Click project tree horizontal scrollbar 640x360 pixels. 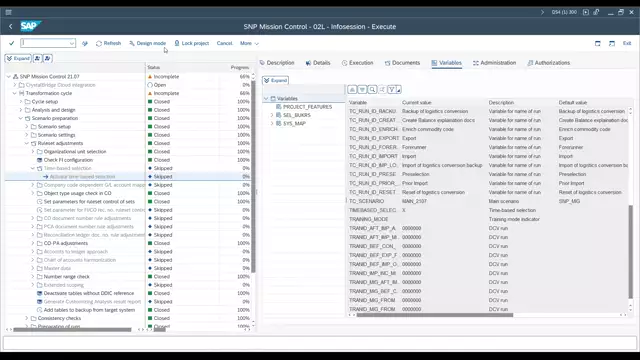point(72,329)
